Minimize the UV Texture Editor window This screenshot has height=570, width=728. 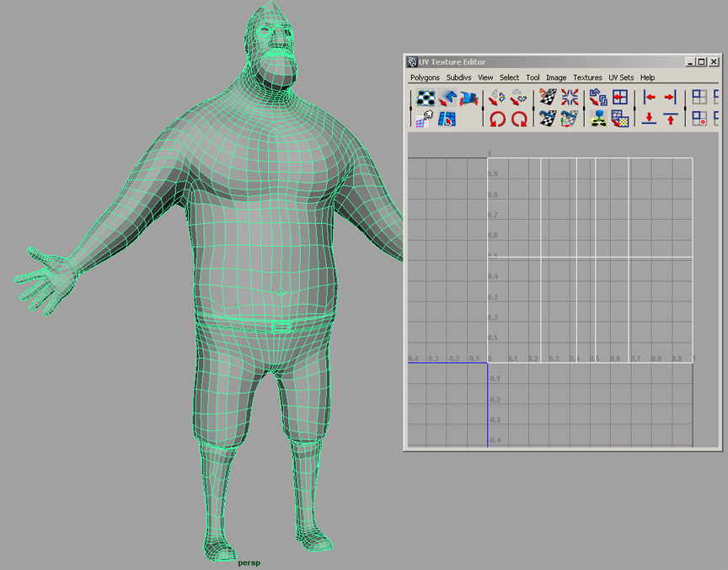coord(690,61)
